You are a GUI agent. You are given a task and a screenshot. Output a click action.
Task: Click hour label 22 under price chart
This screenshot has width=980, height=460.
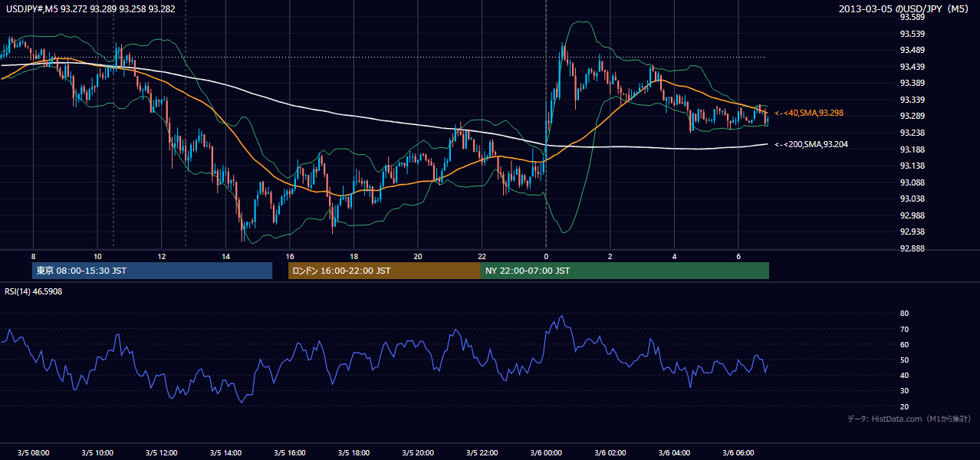482,256
